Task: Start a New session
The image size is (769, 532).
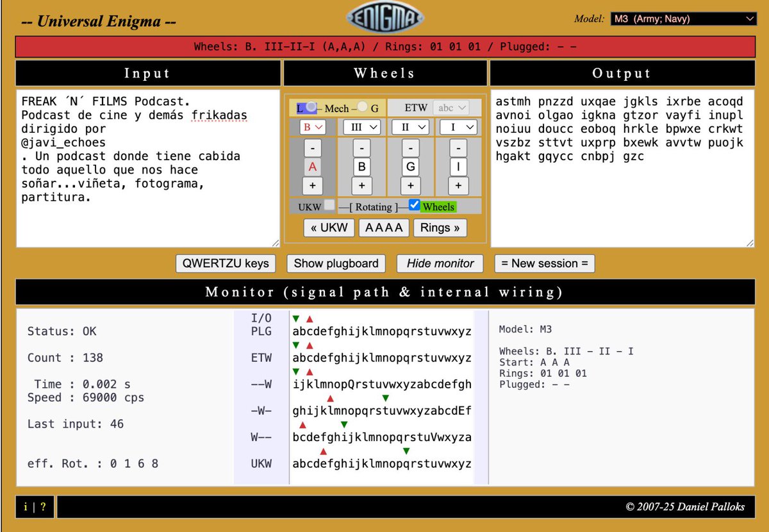Action: point(545,263)
